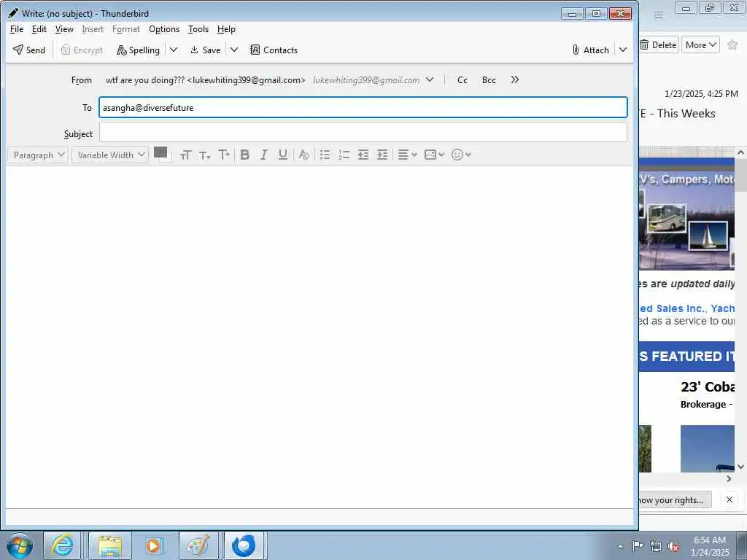This screenshot has height=560, width=747.
Task: Open text alignment options
Action: 407,155
